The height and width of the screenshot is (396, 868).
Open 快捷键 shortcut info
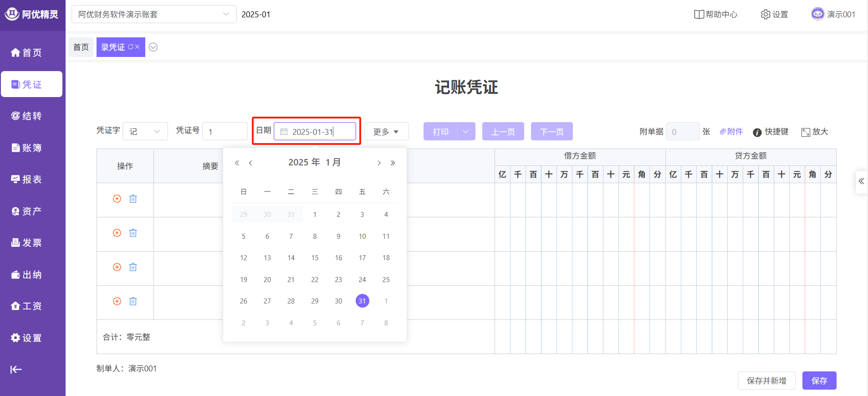pos(771,132)
